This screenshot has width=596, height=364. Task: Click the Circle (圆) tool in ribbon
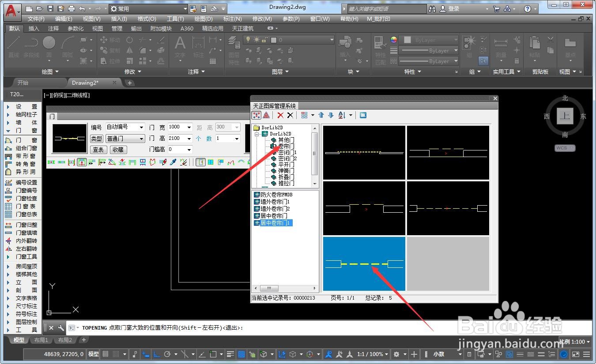[x=49, y=46]
